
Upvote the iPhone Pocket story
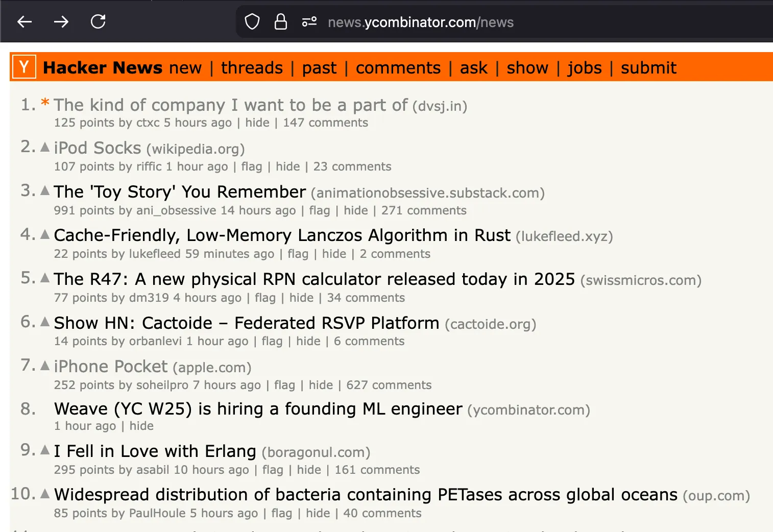coord(45,366)
